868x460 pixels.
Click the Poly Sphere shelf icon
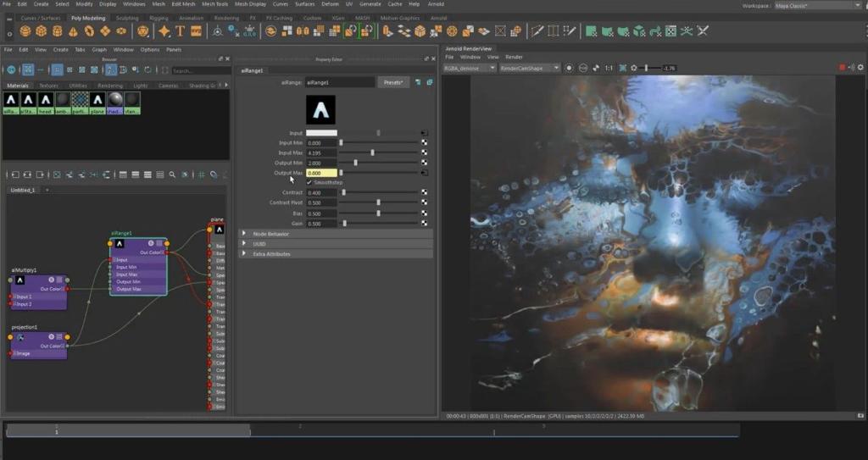coord(25,31)
